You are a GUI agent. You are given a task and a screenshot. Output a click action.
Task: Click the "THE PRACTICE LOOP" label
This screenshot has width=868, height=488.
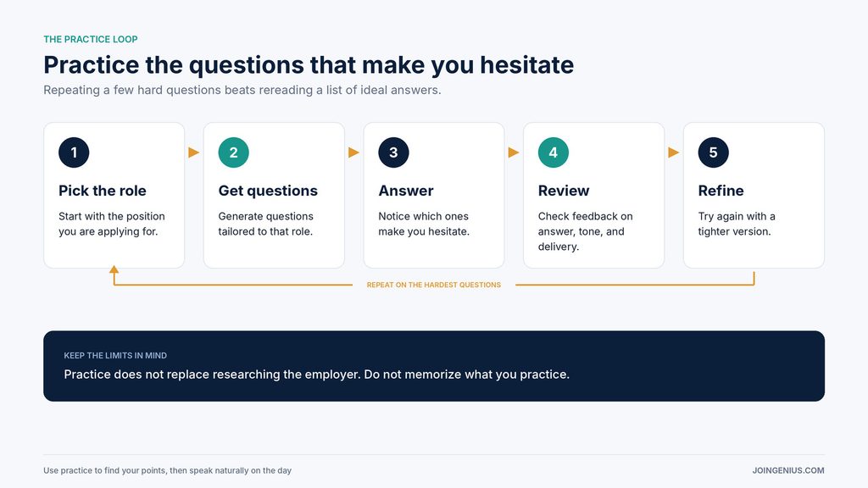point(91,39)
